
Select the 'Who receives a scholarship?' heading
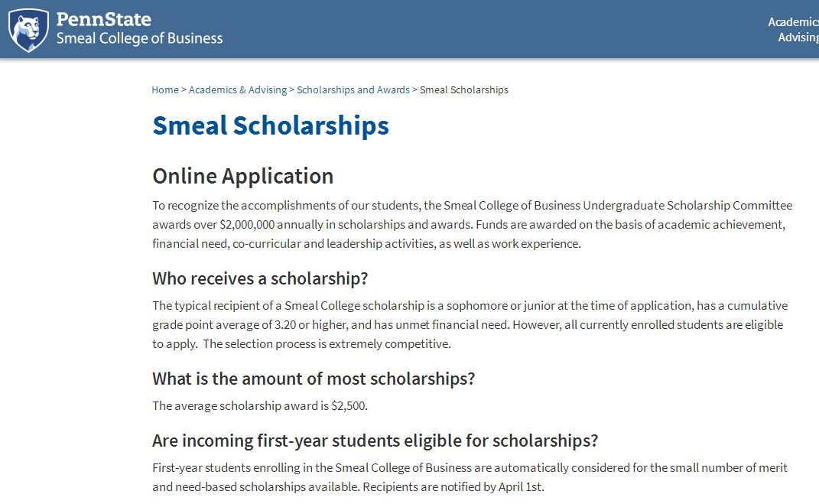(260, 278)
